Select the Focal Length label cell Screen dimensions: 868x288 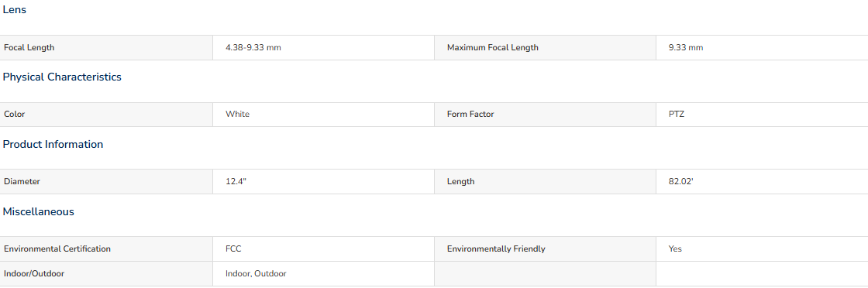pyautogui.click(x=106, y=47)
